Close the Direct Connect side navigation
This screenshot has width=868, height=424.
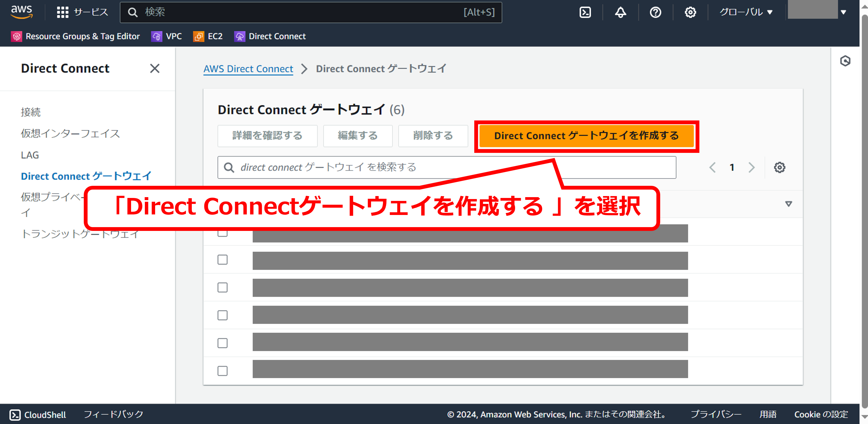tap(155, 68)
